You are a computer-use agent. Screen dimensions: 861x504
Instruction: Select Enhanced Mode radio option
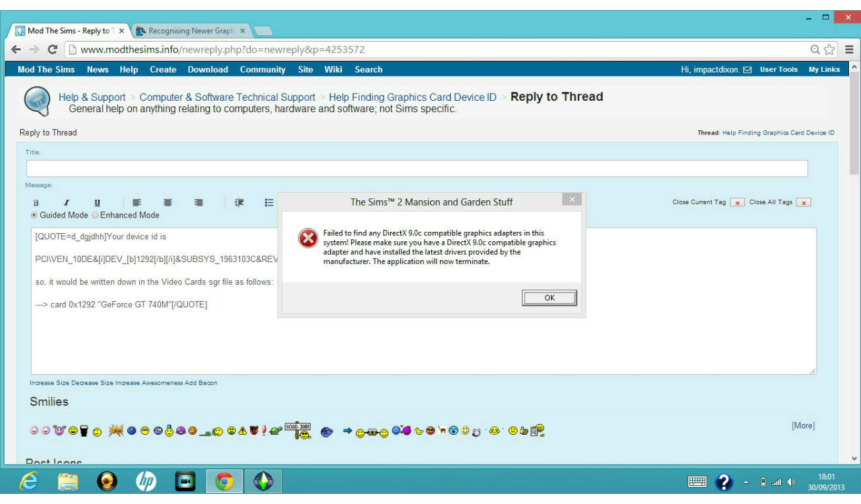coord(95,215)
